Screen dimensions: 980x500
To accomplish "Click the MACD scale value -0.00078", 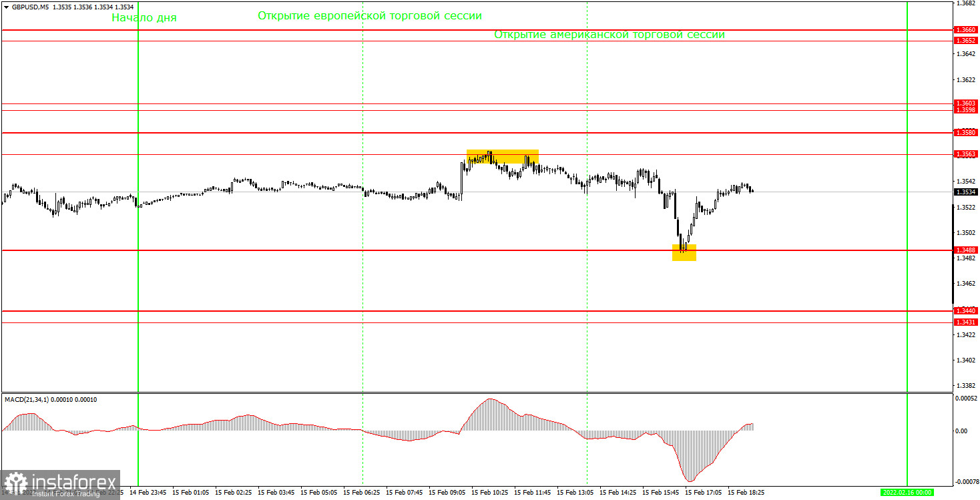I will click(x=966, y=481).
